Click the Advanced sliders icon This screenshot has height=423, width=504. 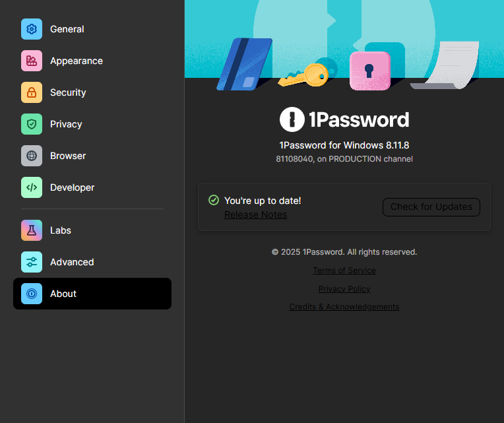(32, 262)
